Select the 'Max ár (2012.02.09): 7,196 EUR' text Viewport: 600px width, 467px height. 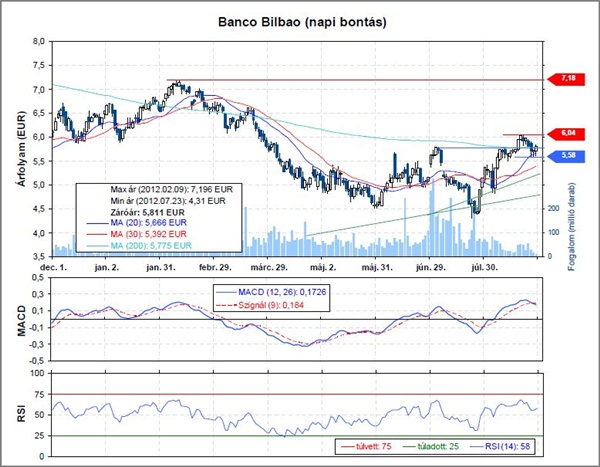pos(171,189)
